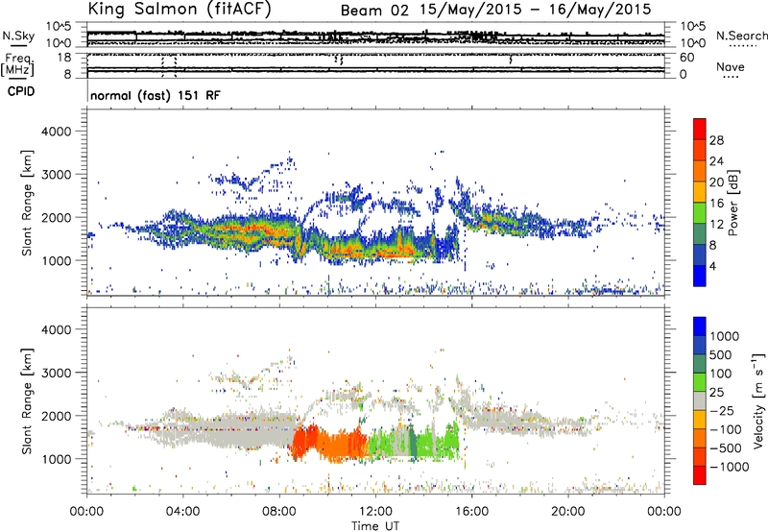
Task: Click the "Nave" legend label
Action: 731,66
